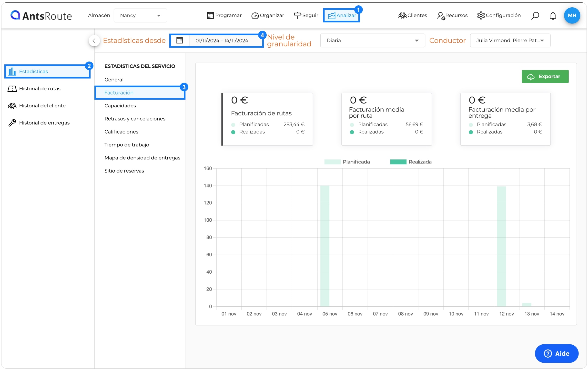This screenshot has height=371, width=588.
Task: Click the Historial del cliente people icon
Action: pyautogui.click(x=12, y=106)
